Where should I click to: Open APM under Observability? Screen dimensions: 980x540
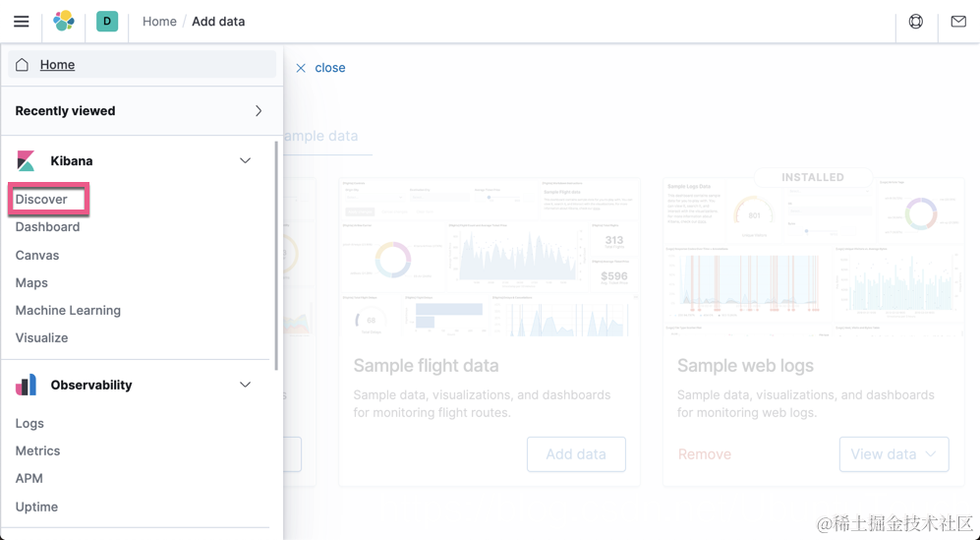coord(29,479)
